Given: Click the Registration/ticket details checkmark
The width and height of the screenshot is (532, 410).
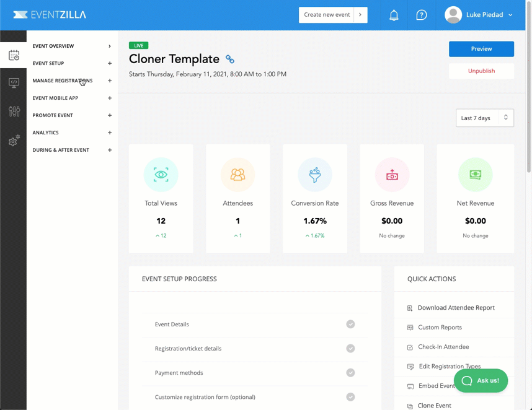Looking at the screenshot, I should pos(350,348).
